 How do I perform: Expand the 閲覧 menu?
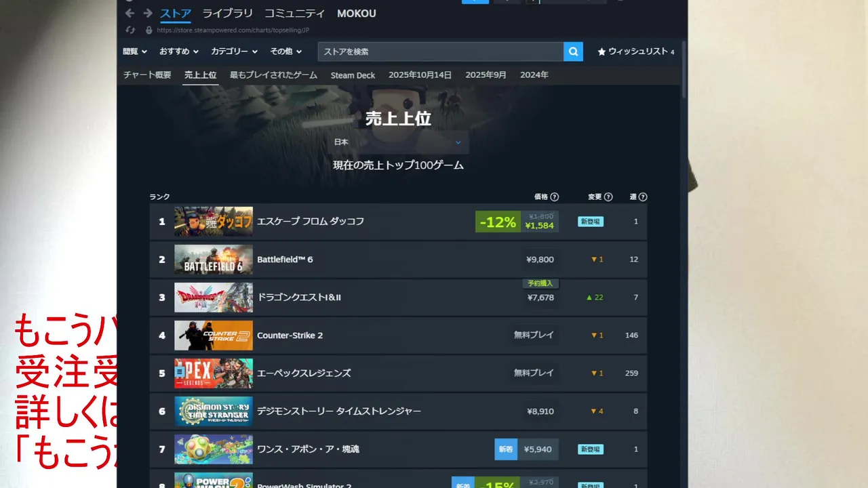pos(134,52)
